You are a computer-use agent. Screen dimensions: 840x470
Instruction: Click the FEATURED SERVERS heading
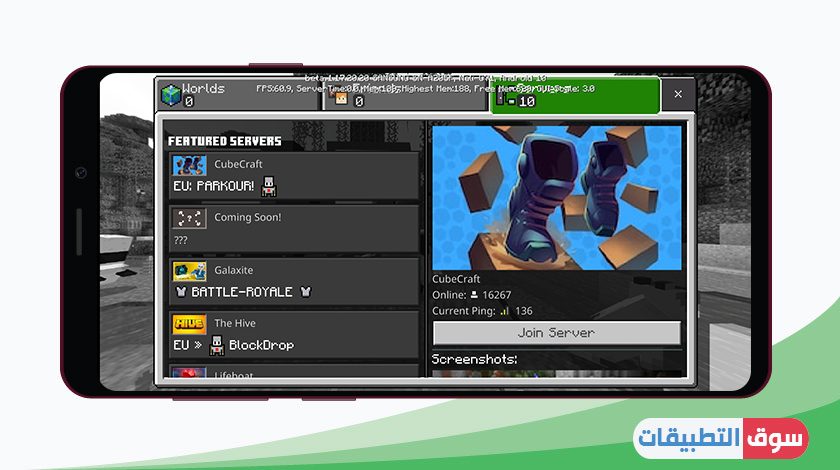(224, 141)
